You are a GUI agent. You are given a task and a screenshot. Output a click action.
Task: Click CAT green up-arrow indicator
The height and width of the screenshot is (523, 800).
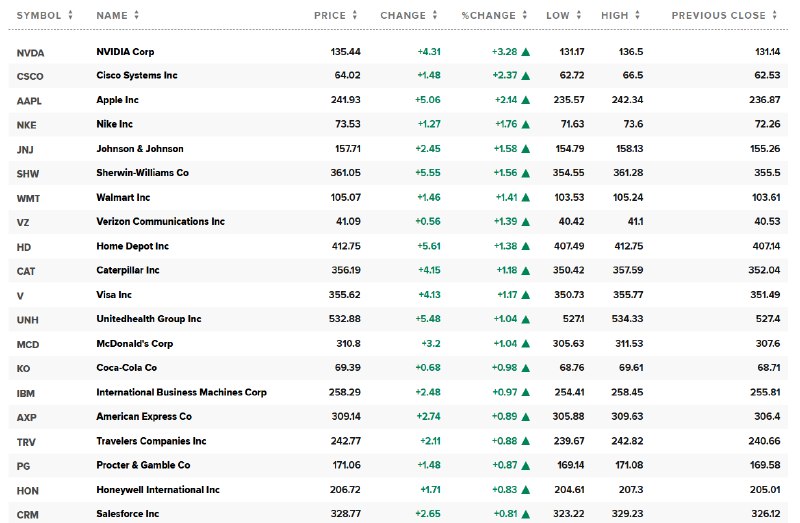click(526, 271)
